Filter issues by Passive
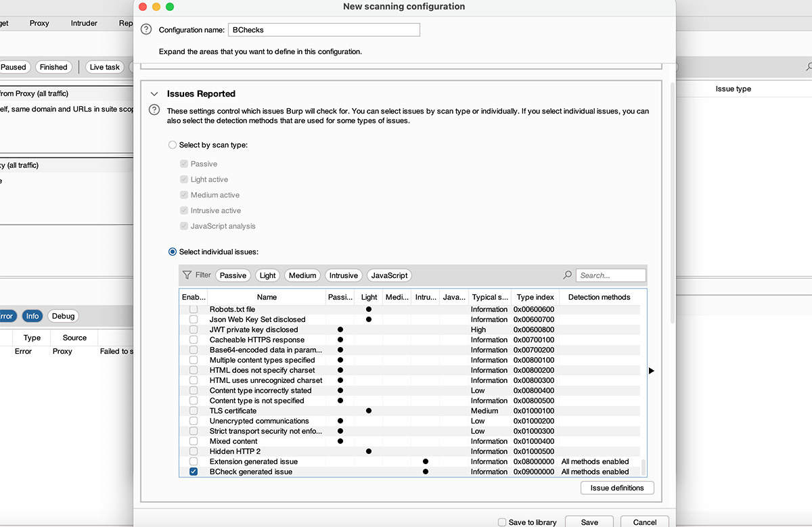Image resolution: width=812 pixels, height=527 pixels. click(x=233, y=275)
